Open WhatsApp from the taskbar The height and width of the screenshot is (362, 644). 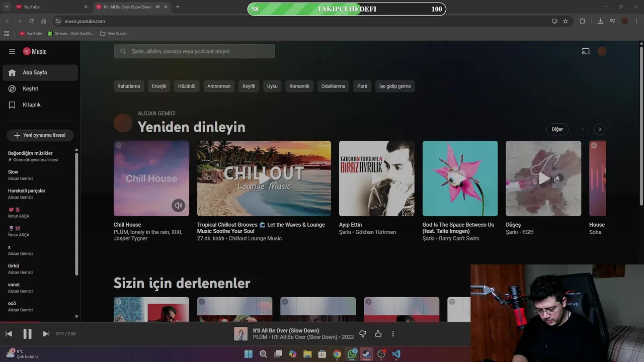tap(352, 354)
